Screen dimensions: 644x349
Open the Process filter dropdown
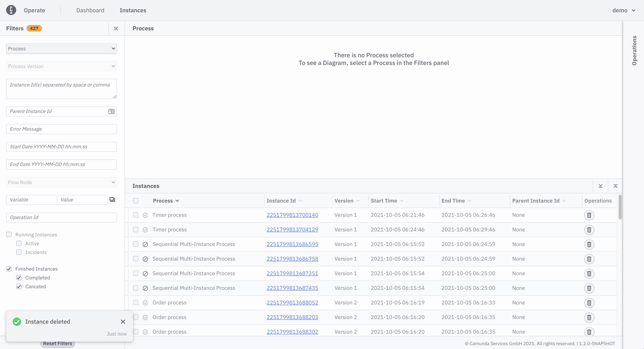62,48
